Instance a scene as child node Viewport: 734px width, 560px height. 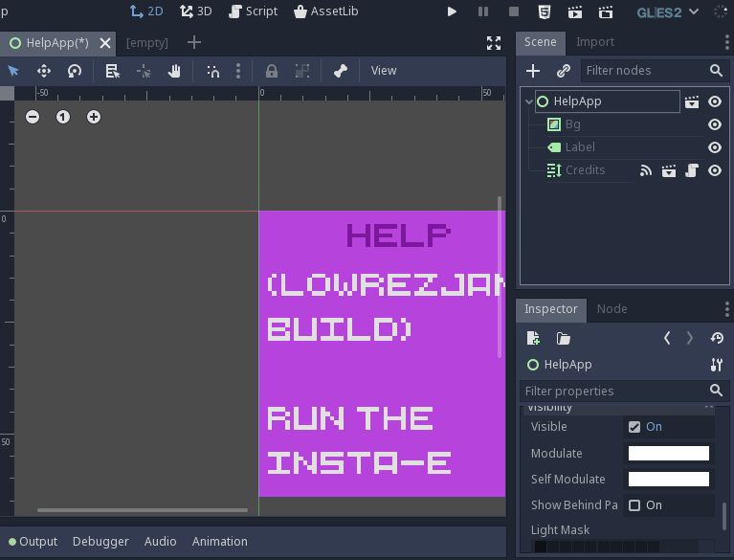[x=563, y=71]
